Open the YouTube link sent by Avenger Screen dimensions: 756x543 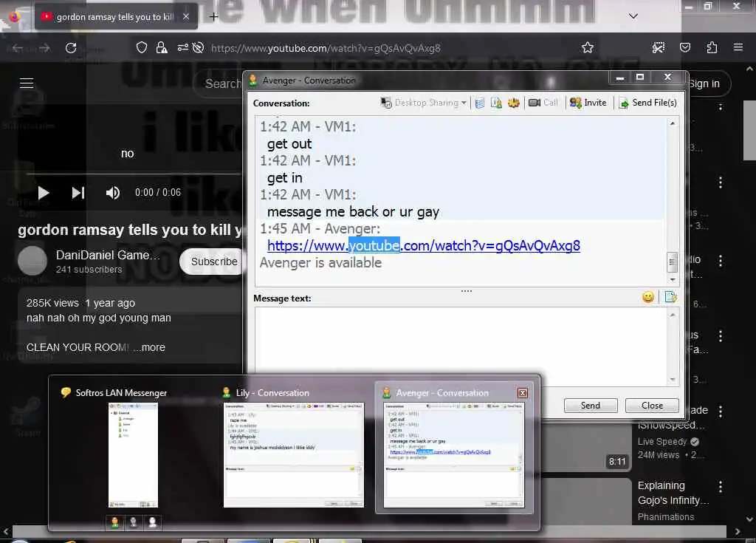click(423, 246)
